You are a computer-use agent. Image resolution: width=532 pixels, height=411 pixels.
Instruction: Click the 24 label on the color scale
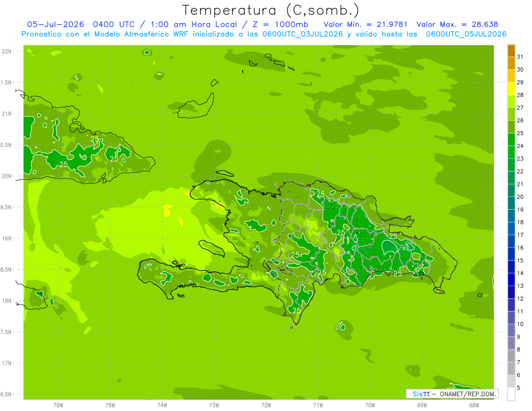click(520, 146)
